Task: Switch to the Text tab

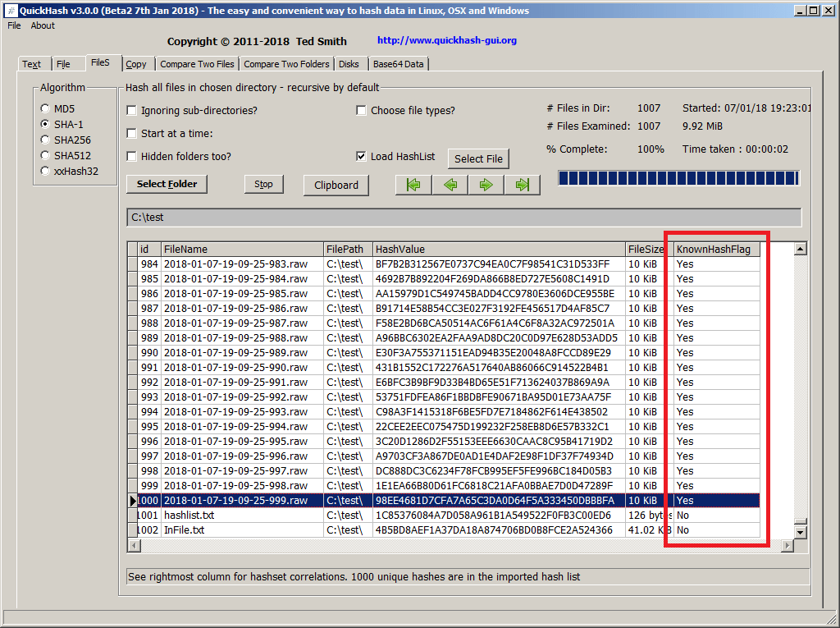Action: click(x=32, y=64)
